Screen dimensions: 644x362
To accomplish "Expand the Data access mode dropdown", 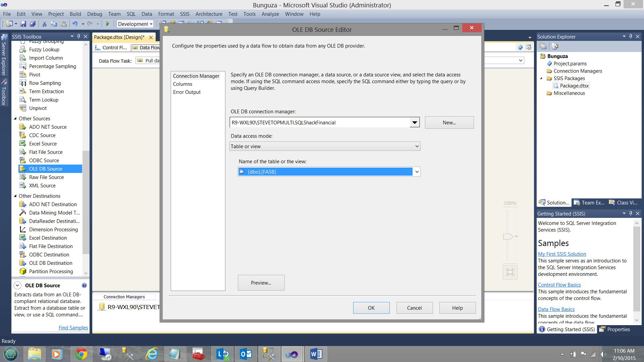I will 417,146.
